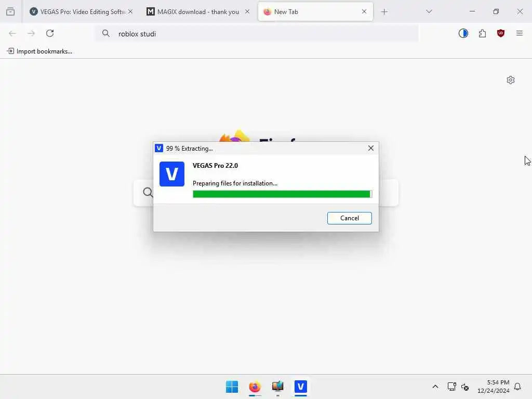The width and height of the screenshot is (532, 399).
Task: Click Import bookmarks link
Action: coord(39,51)
